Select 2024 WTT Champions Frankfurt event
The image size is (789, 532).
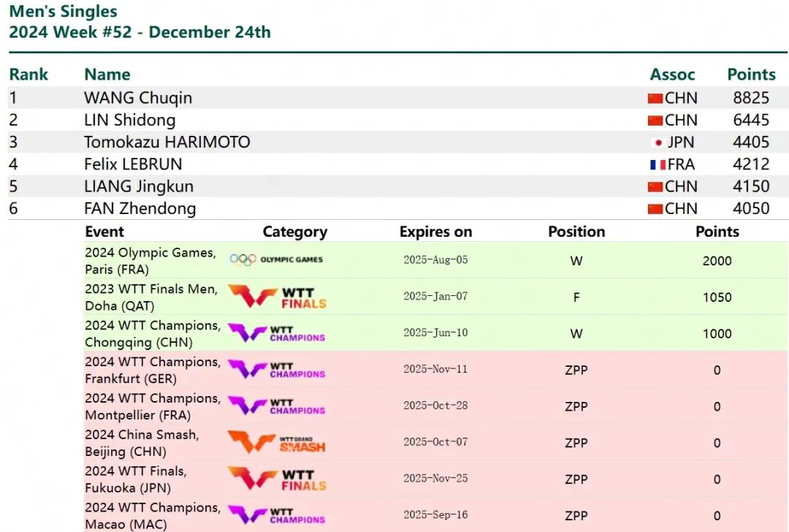pos(152,370)
